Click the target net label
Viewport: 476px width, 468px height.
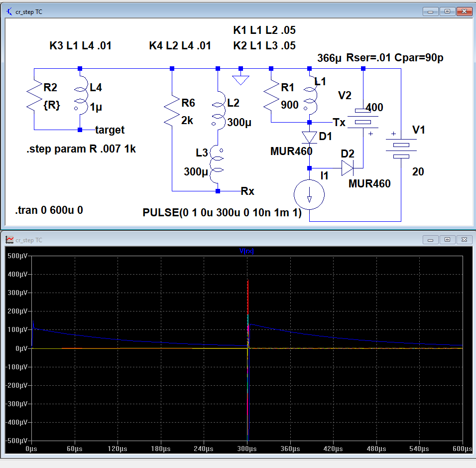(x=110, y=130)
